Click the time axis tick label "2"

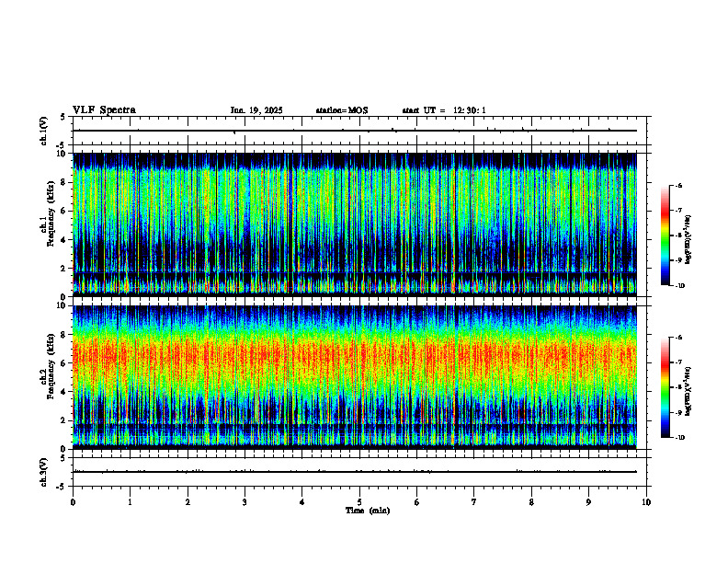(x=188, y=502)
